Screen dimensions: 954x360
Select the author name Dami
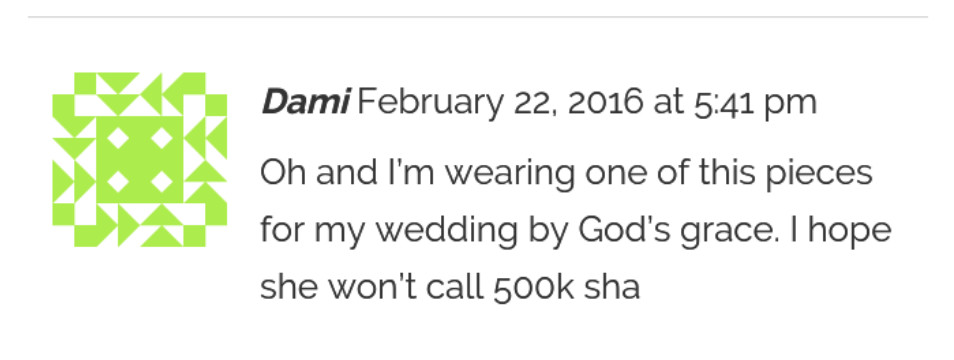(x=305, y=102)
